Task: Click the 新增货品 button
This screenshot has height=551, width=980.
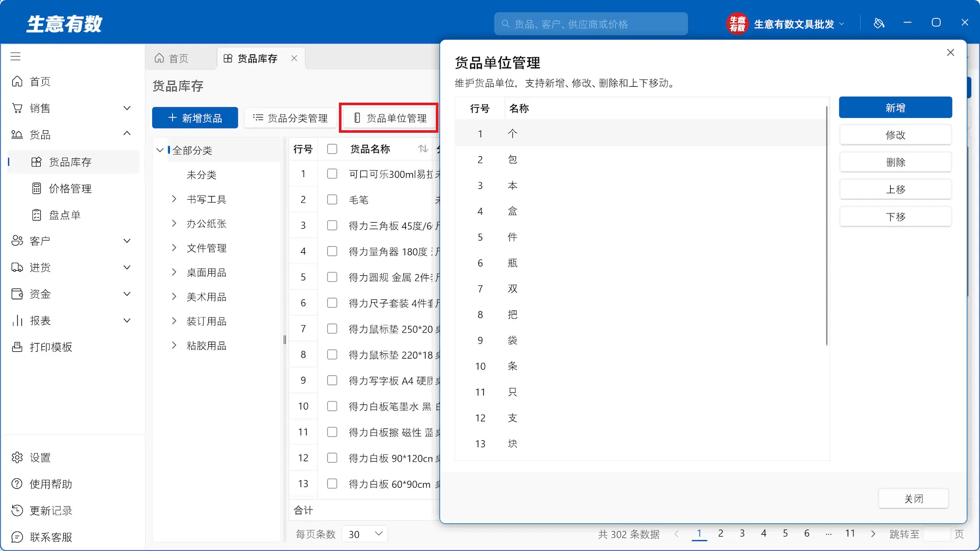Action: tap(195, 118)
